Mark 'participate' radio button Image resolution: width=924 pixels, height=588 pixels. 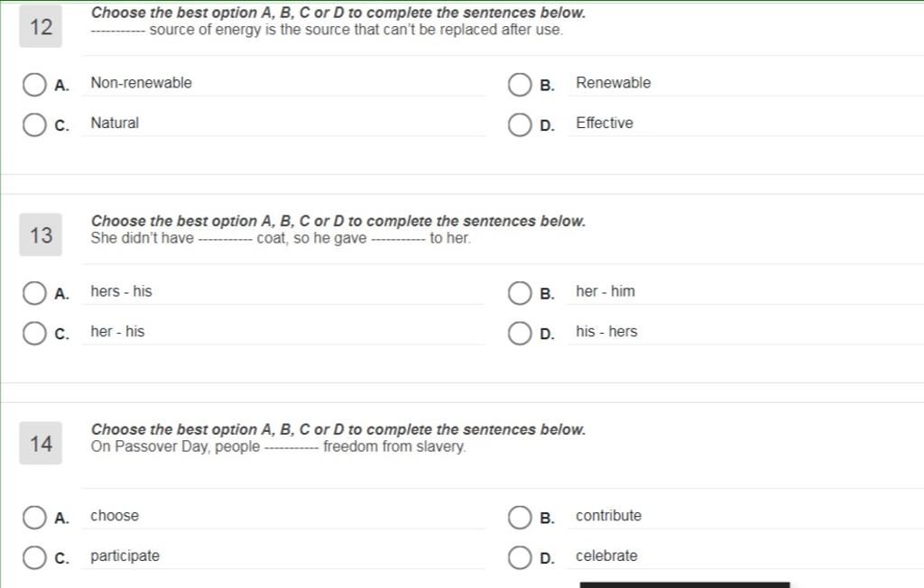[x=34, y=557]
